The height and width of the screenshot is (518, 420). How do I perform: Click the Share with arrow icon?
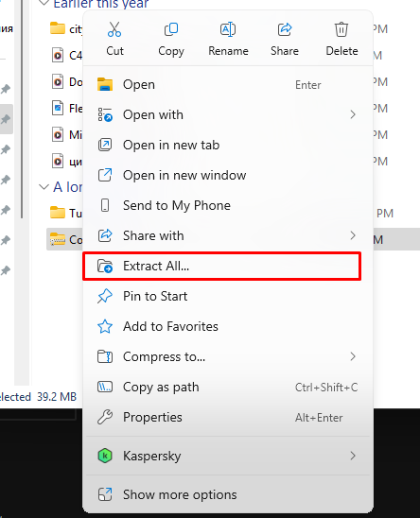105,235
